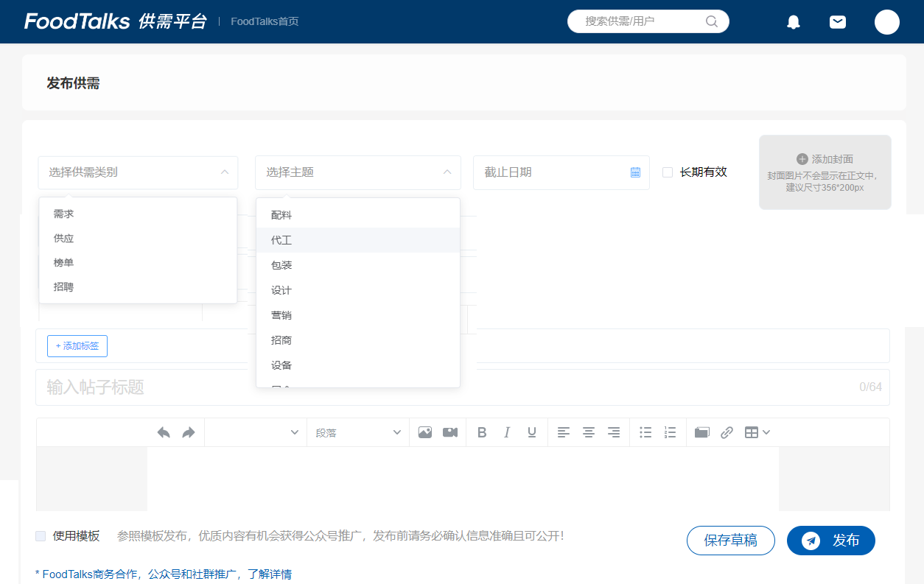Open the 了解详情 link

pyautogui.click(x=271, y=574)
